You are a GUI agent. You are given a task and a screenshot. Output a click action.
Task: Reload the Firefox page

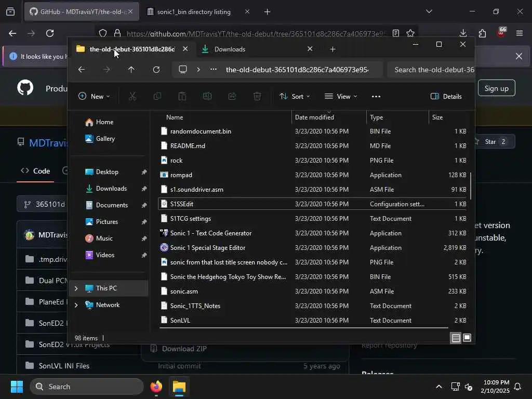pyautogui.click(x=50, y=33)
